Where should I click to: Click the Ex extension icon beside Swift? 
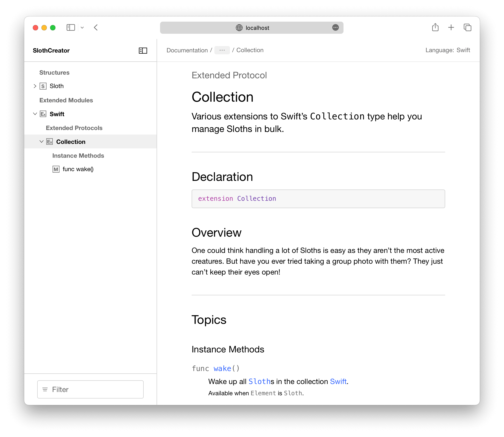43,114
